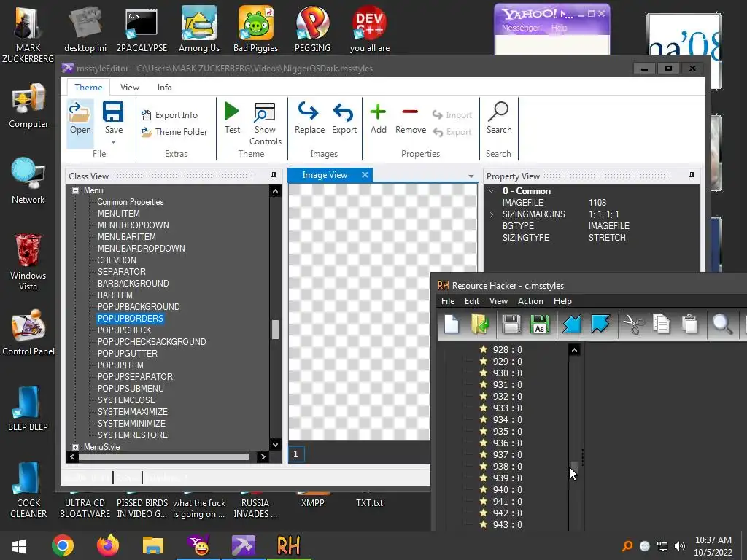Pin the Class View panel
This screenshot has width=747, height=560.
click(x=274, y=176)
